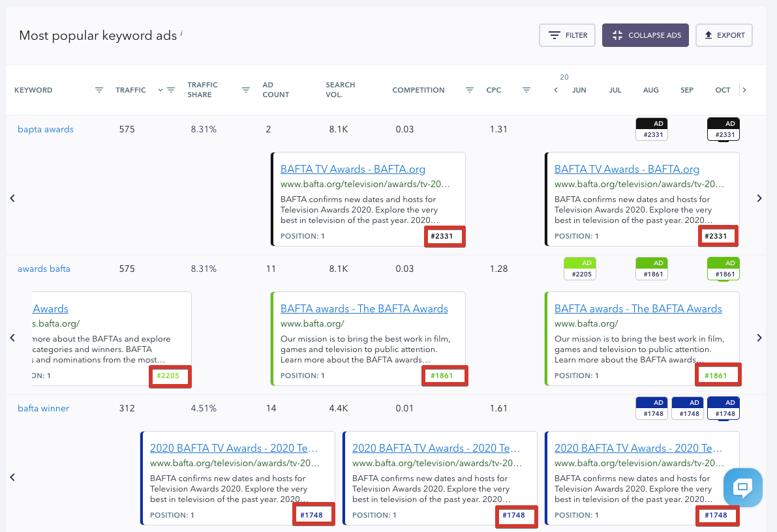Click the info icon beside Most popular keyword ads

point(181,33)
